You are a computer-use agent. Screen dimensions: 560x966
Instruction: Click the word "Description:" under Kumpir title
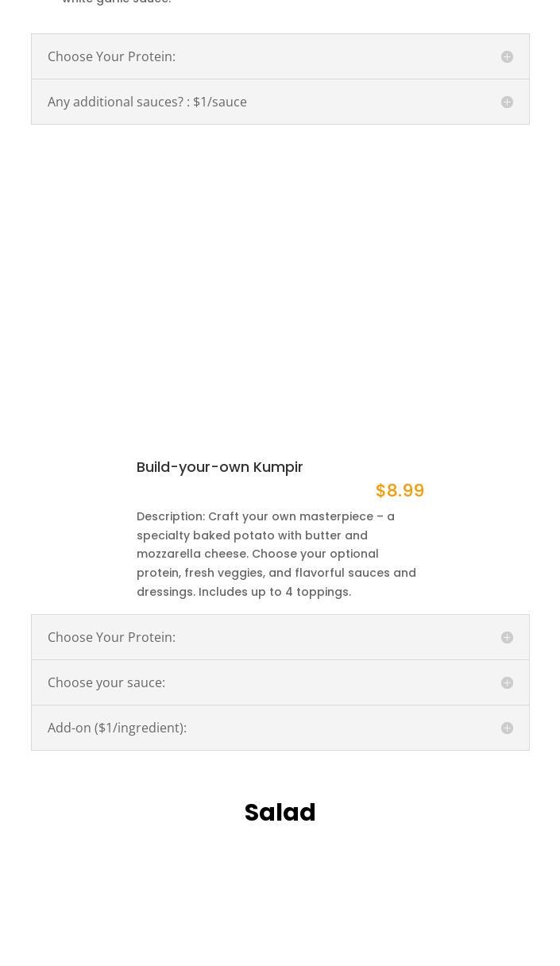point(171,516)
